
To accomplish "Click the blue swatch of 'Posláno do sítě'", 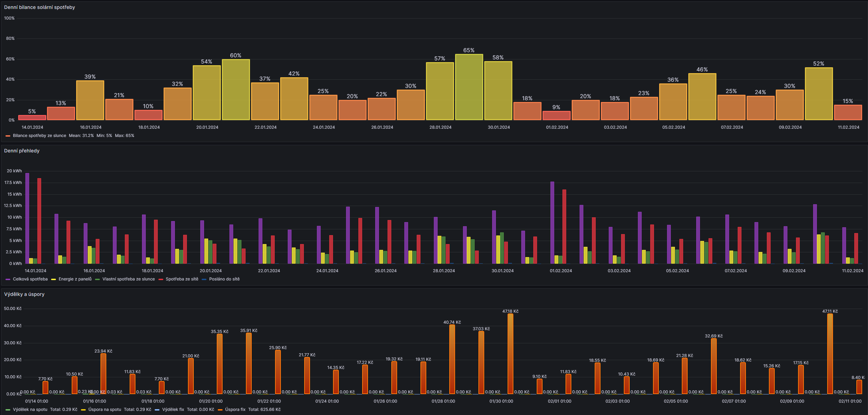I will 204,279.
